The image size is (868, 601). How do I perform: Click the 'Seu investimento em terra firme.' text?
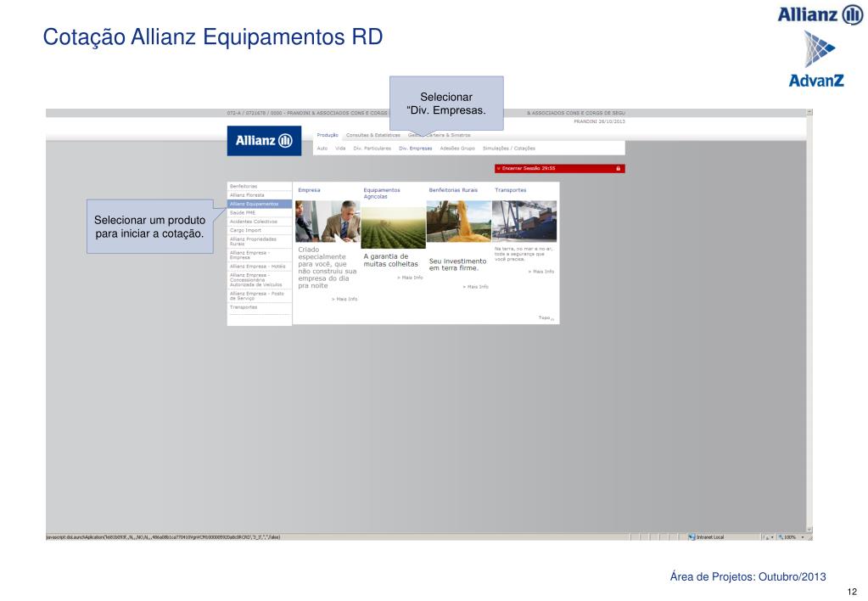coord(458,265)
